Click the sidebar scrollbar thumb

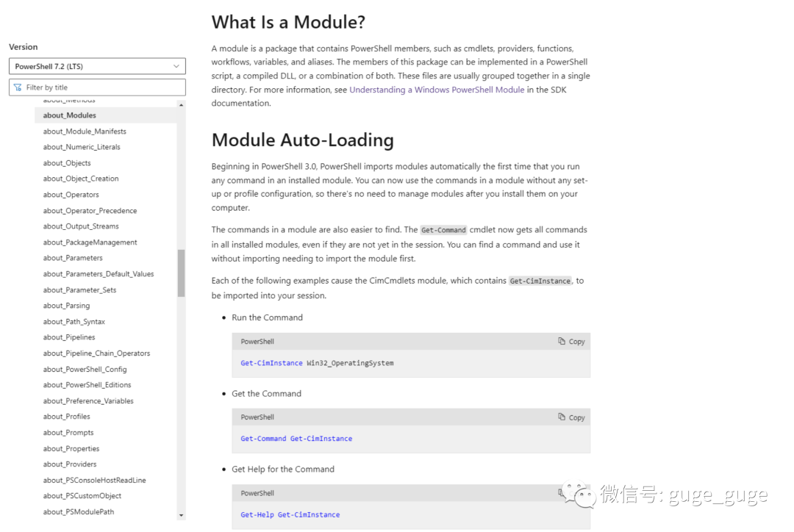point(182,273)
